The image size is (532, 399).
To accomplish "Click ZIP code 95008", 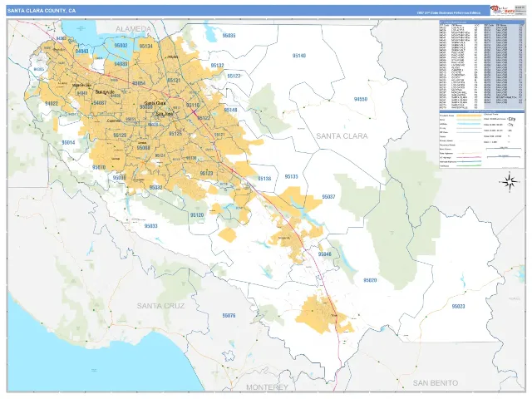I will (x=143, y=148).
